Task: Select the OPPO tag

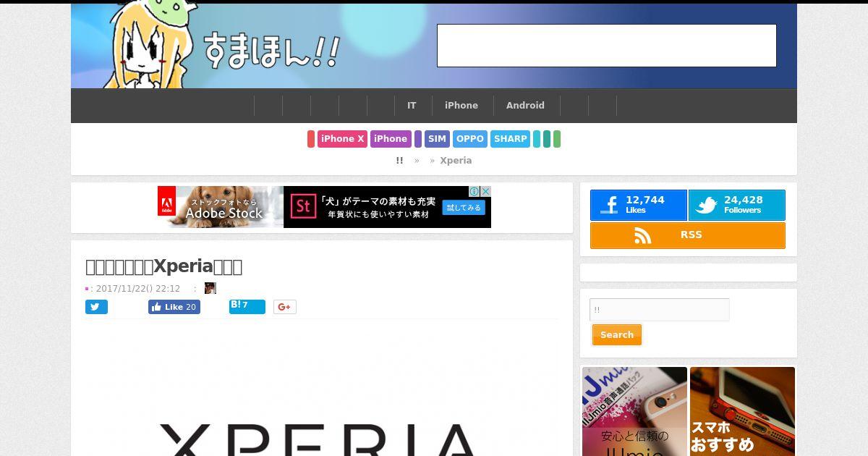Action: coord(470,139)
